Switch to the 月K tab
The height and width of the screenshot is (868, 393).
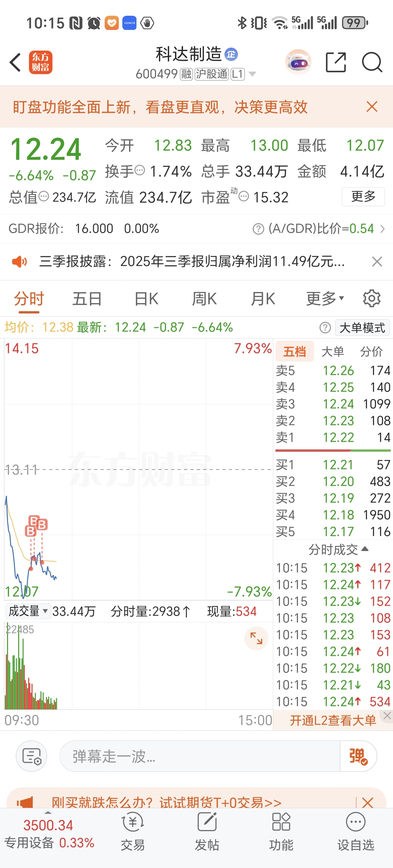(x=263, y=299)
